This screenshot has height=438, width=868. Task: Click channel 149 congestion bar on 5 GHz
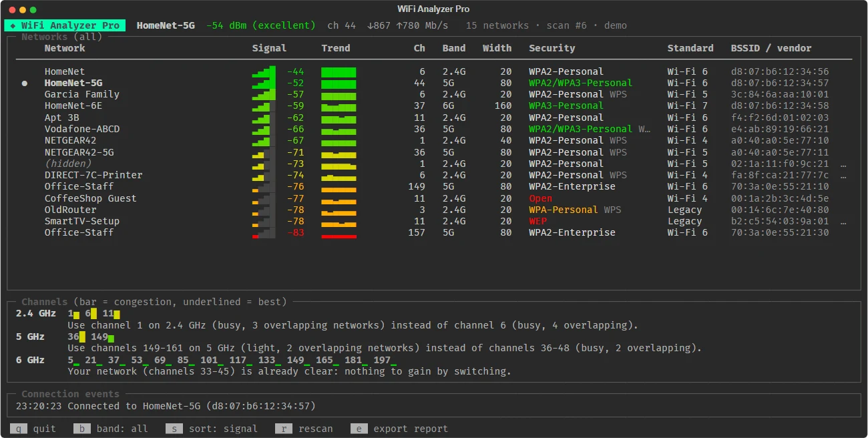point(111,339)
